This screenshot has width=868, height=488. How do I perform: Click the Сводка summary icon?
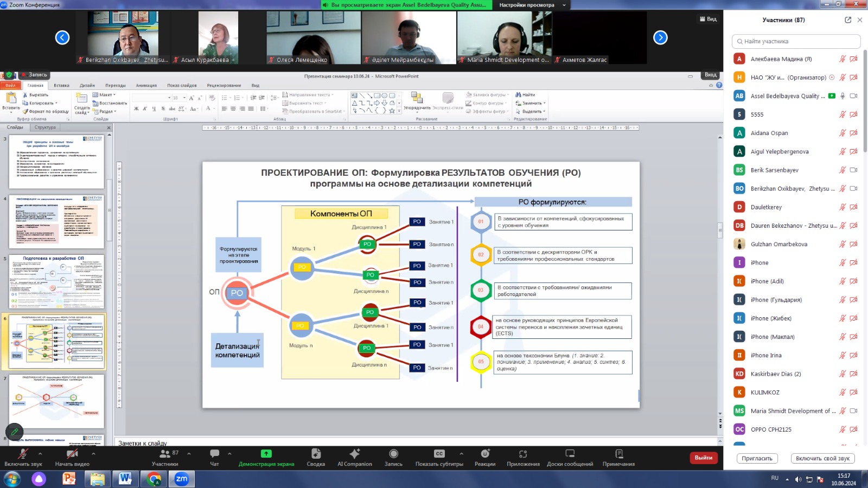coord(316,457)
